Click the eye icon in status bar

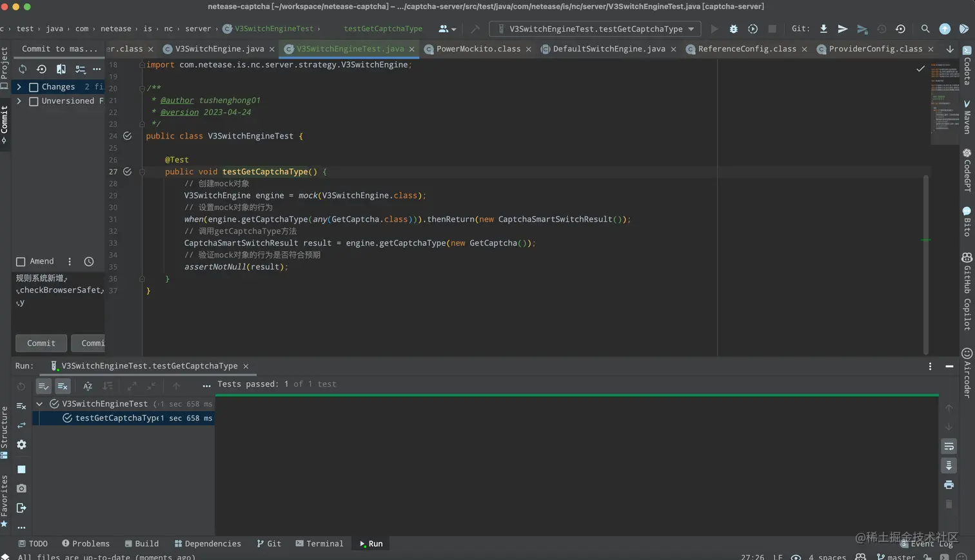tap(796, 557)
